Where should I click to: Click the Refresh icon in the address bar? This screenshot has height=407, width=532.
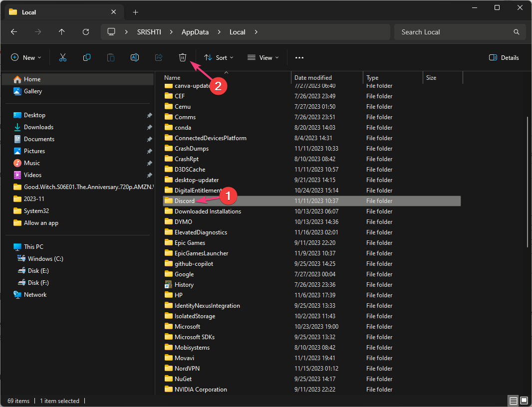coord(85,32)
